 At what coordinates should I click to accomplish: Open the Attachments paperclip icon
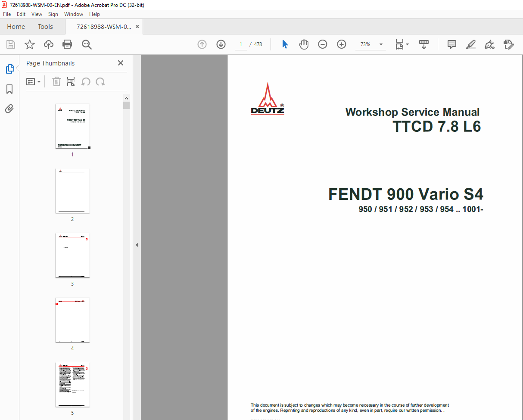tap(9, 109)
